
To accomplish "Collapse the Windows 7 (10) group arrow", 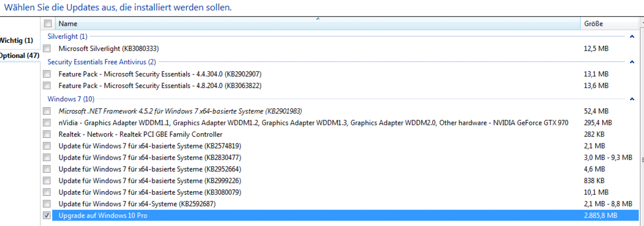I will [x=632, y=99].
